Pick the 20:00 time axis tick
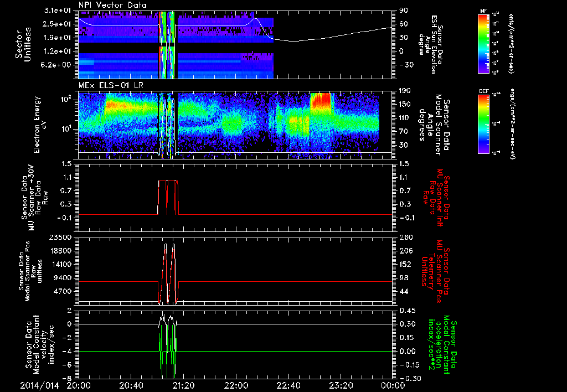567x392 pixels. 79,385
